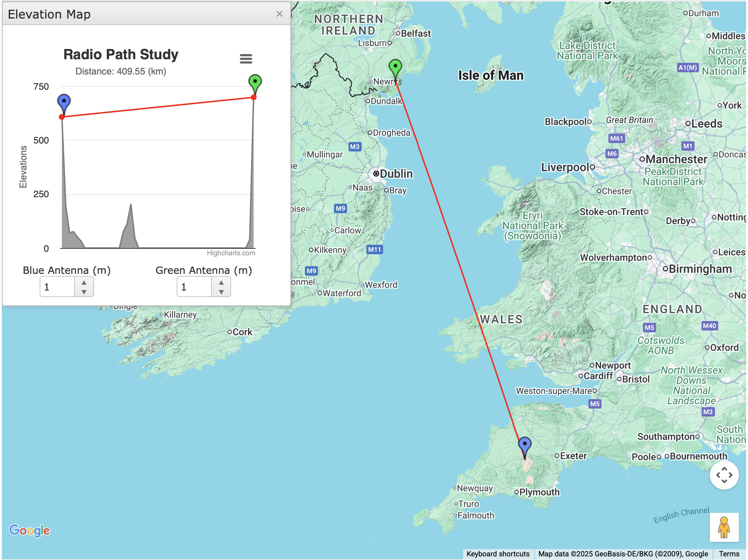The height and width of the screenshot is (560, 748).
Task: Click the red endpoint dot under green pin
Action: coord(254,97)
